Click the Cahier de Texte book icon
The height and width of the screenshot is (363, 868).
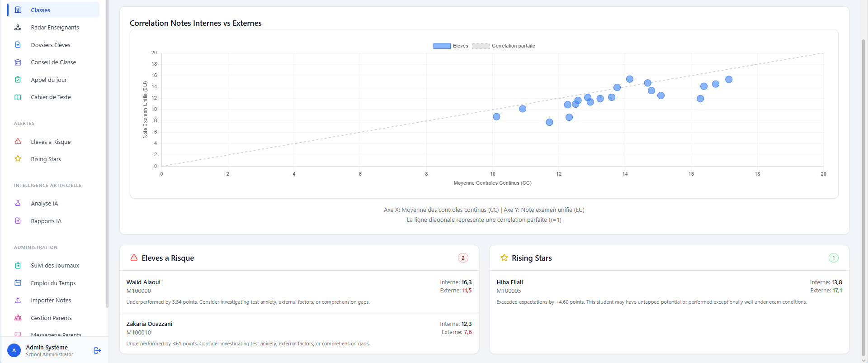(x=18, y=97)
